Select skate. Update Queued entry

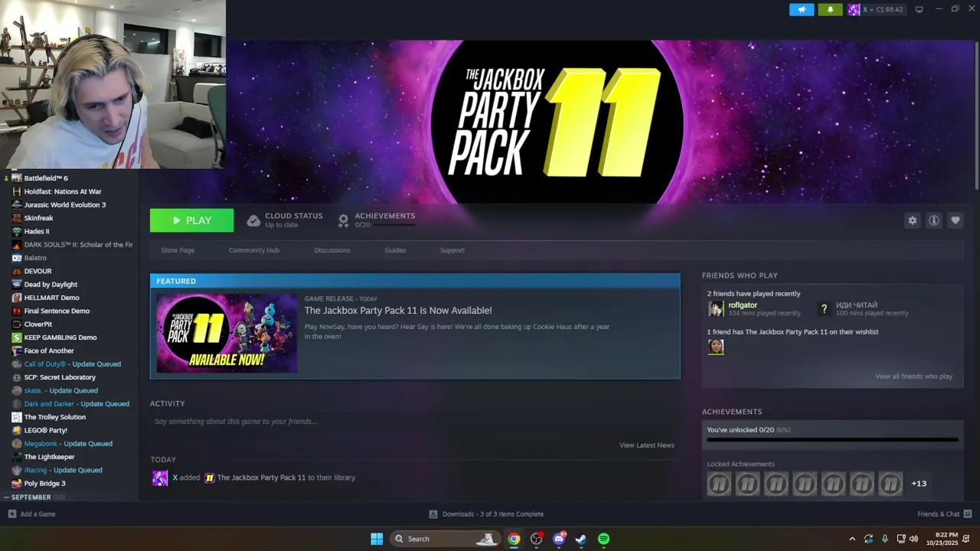click(x=61, y=390)
